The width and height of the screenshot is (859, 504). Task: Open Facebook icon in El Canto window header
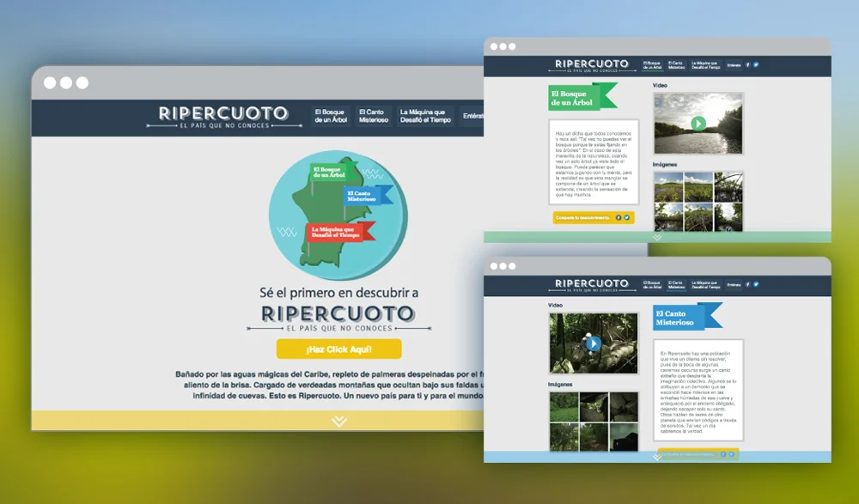(x=748, y=284)
